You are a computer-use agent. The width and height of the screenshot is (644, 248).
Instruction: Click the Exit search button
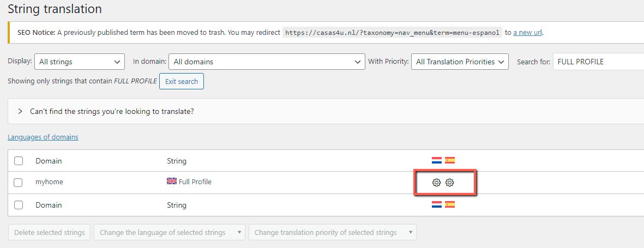[x=182, y=81]
